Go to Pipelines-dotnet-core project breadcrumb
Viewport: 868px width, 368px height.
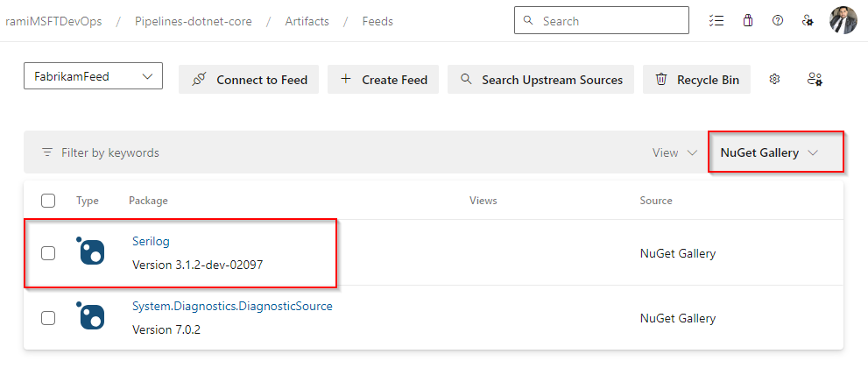click(194, 22)
